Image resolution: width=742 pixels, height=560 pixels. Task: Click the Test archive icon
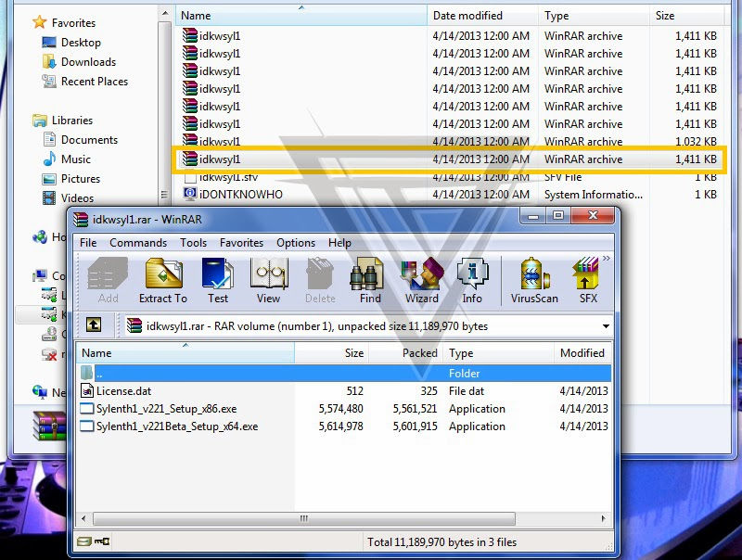click(218, 281)
